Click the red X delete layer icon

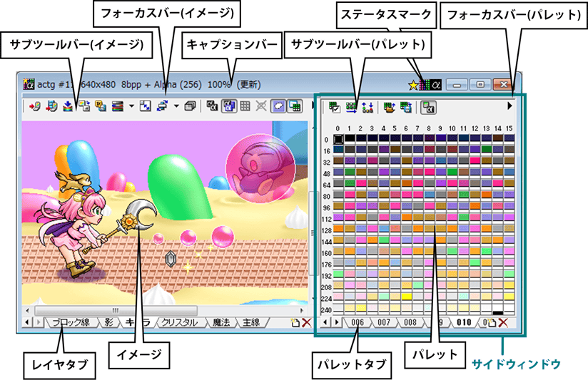(x=306, y=322)
